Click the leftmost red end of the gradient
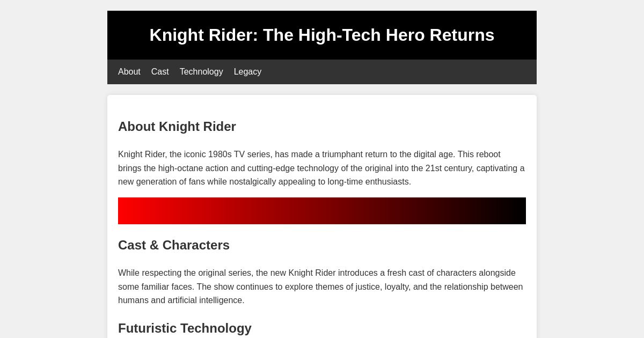The height and width of the screenshot is (338, 644). [122, 211]
